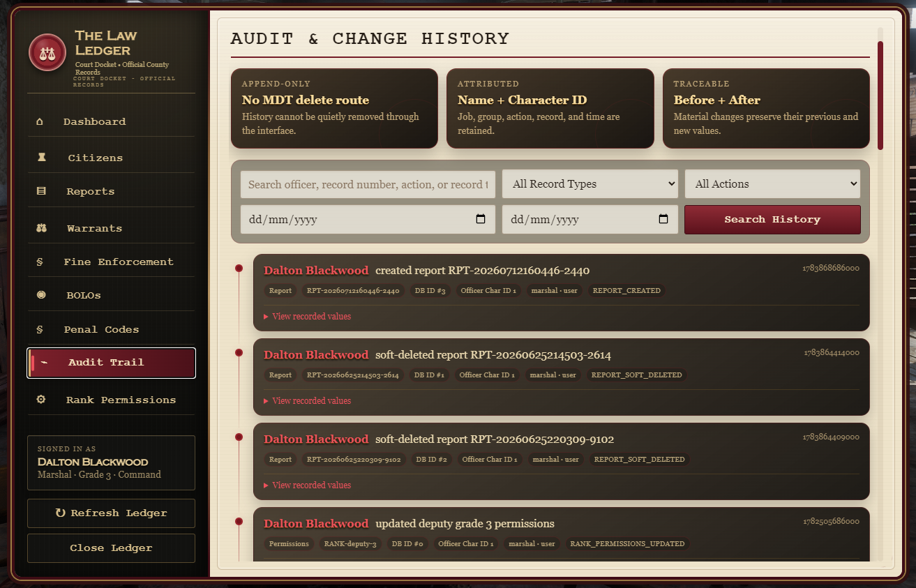Viewport: 916px width, 588px height.
Task: Click the REPORT_SOFT_DELETED tag for DB ID #1
Action: pos(636,375)
